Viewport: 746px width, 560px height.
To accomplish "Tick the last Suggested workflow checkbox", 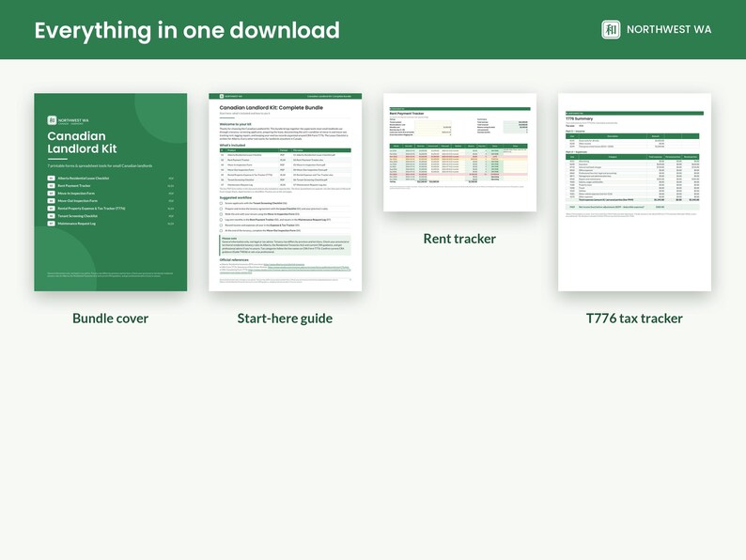I will [221, 231].
